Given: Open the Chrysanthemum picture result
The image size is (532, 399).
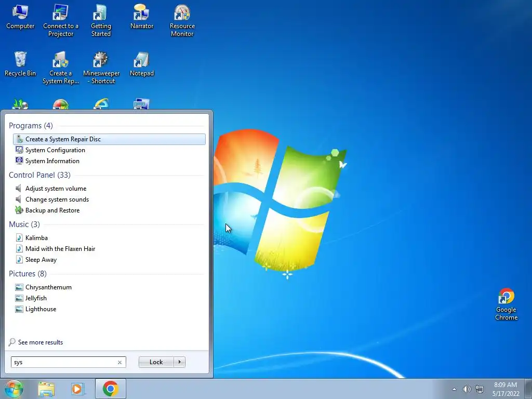Looking at the screenshot, I should [109, 287].
